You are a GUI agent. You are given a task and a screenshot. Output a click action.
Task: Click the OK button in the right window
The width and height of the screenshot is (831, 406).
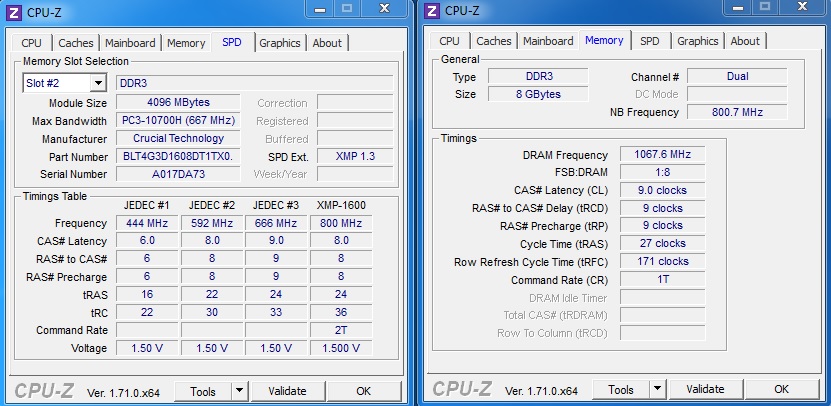[782, 389]
